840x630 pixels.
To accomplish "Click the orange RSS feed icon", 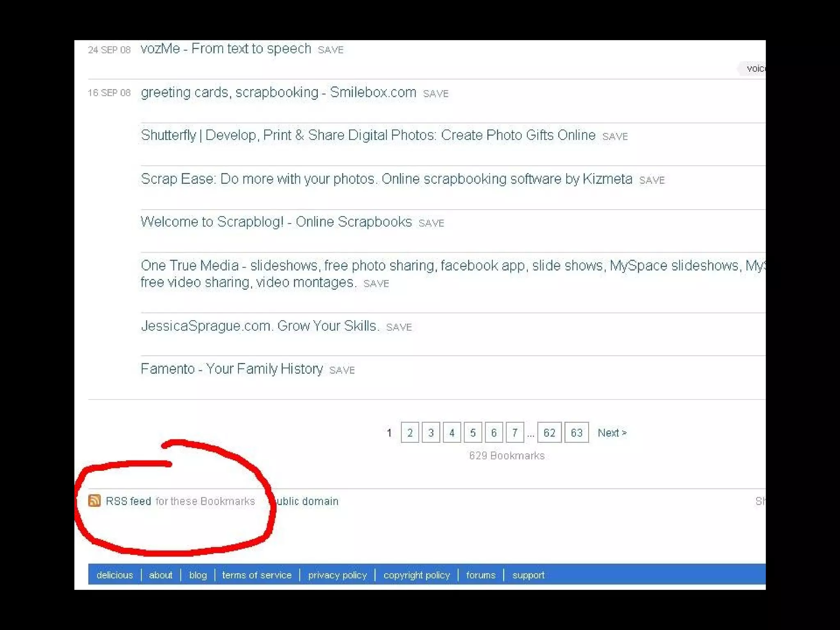I will click(94, 500).
